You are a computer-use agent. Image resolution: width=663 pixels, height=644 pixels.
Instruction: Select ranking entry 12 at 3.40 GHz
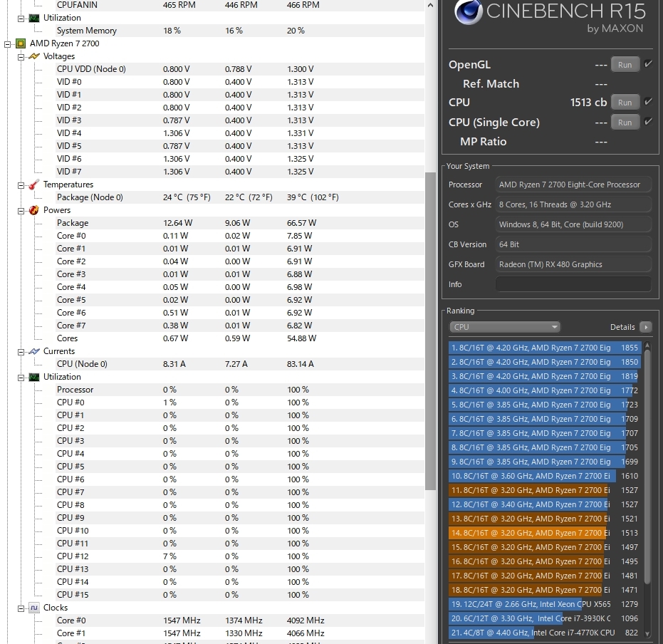coord(545,504)
